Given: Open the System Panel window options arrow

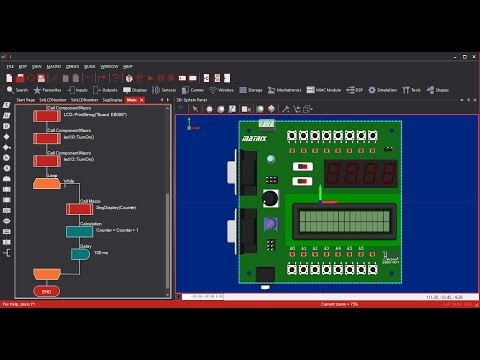Looking at the screenshot, I should [462, 100].
